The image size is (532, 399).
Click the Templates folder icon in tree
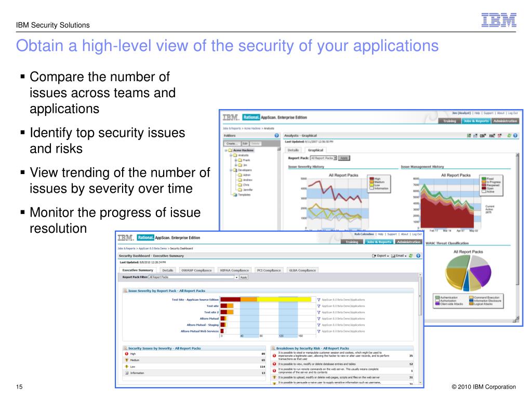coord(235,195)
